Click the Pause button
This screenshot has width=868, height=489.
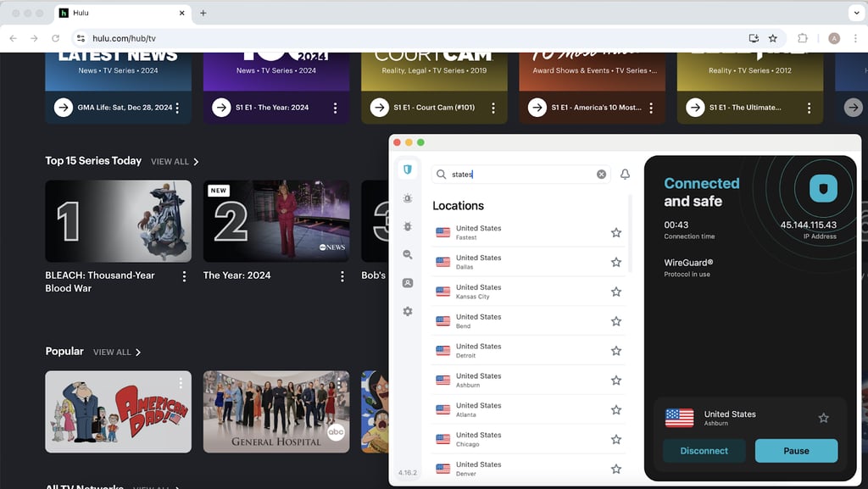point(796,451)
